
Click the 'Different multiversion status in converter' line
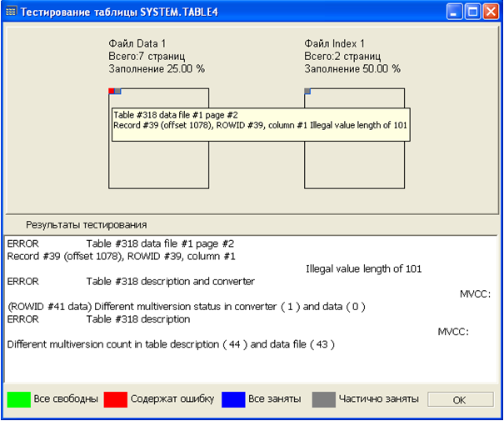coord(186,306)
